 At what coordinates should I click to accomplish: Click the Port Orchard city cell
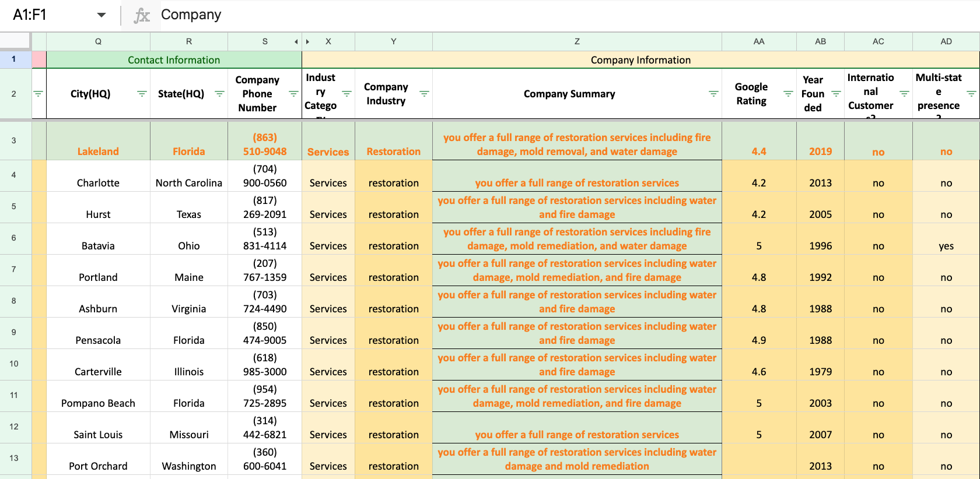pyautogui.click(x=98, y=459)
